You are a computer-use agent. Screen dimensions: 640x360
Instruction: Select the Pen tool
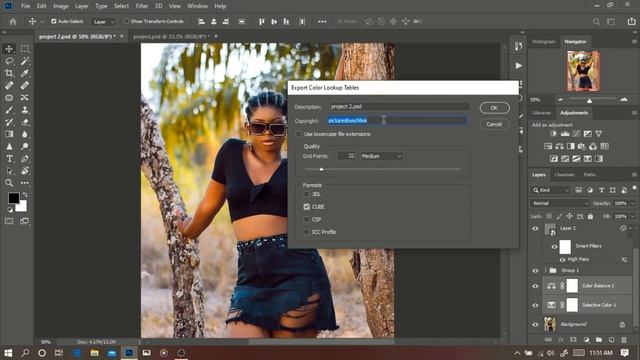(25, 158)
